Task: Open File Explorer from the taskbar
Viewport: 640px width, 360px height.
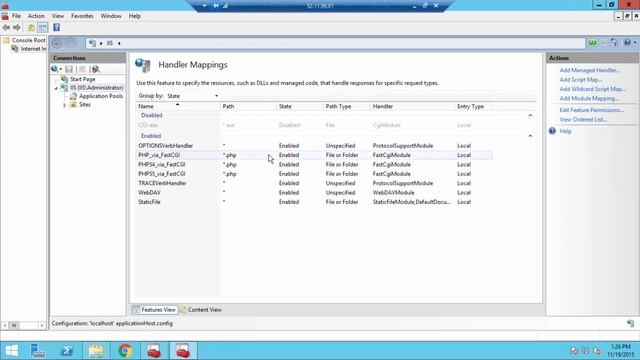Action: pyautogui.click(x=96, y=351)
